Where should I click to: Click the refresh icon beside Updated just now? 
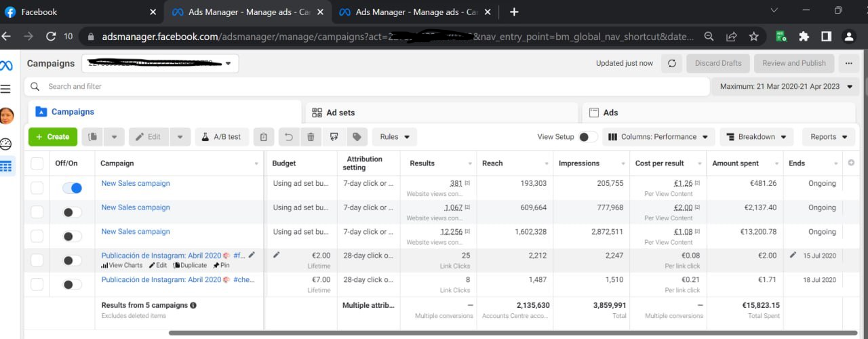coord(672,63)
